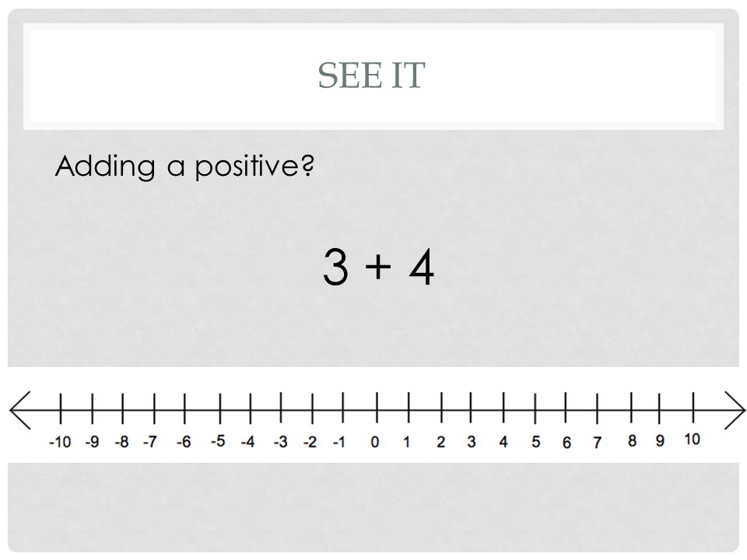Select the 0 label on number line

(375, 442)
